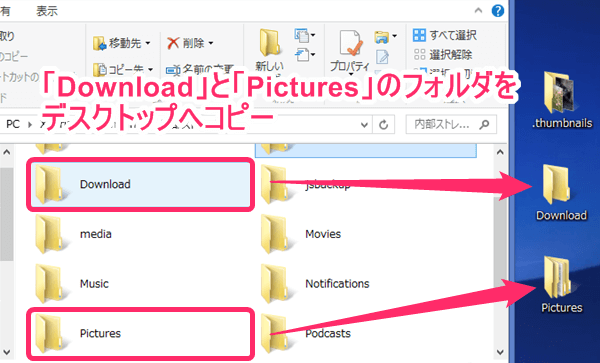This screenshot has width=600, height=363.
Task: Select the .thumbnails desktop folder
Action: pyautogui.click(x=562, y=100)
